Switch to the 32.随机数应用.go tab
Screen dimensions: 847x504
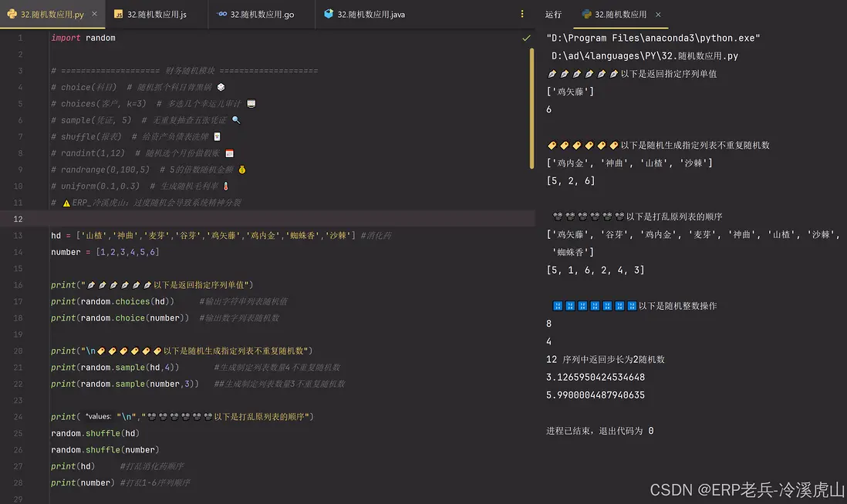[x=262, y=15]
